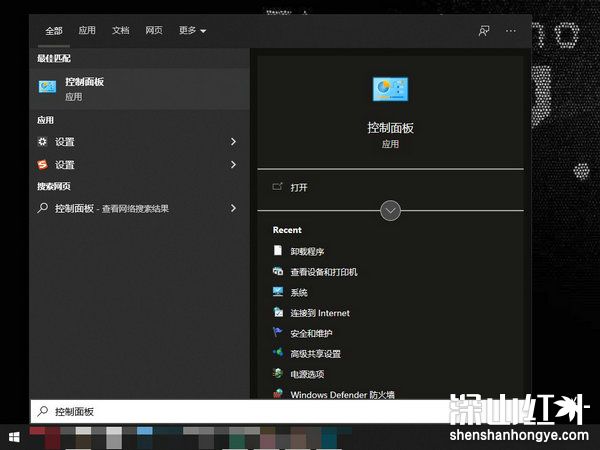Click the gear settings icon
Screen dimensions: 600x450
pyautogui.click(x=42, y=142)
